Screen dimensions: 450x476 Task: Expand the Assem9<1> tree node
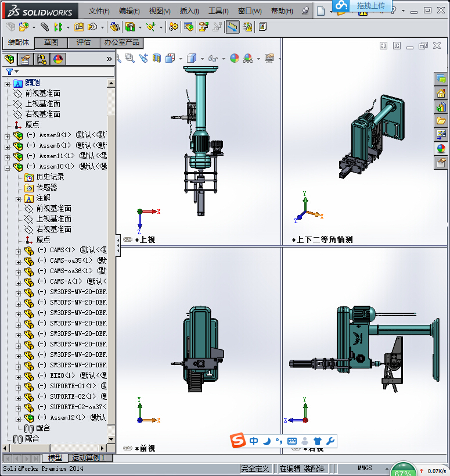point(8,137)
